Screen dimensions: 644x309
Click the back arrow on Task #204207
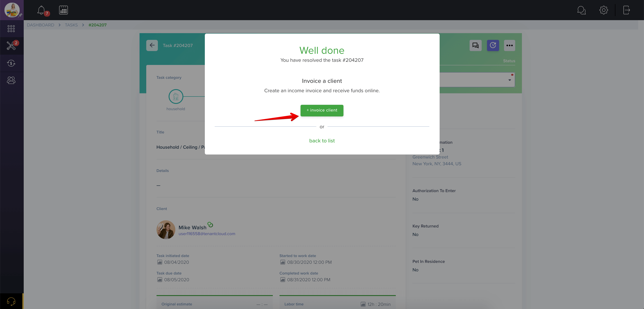click(152, 45)
